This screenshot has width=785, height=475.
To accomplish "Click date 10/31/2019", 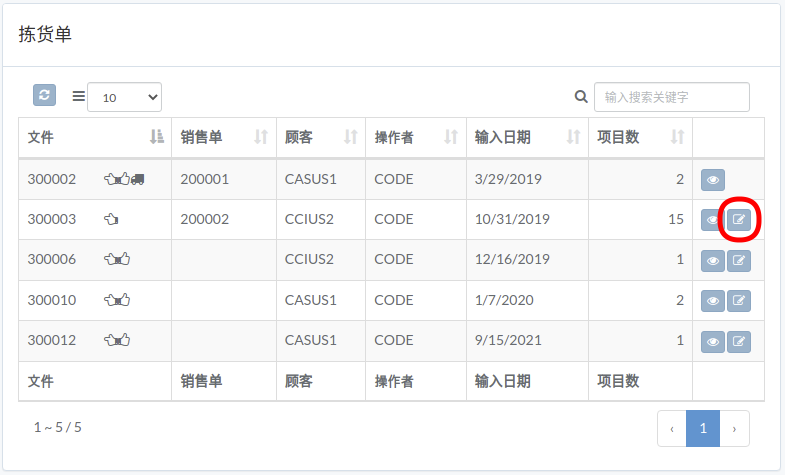I will tap(512, 219).
